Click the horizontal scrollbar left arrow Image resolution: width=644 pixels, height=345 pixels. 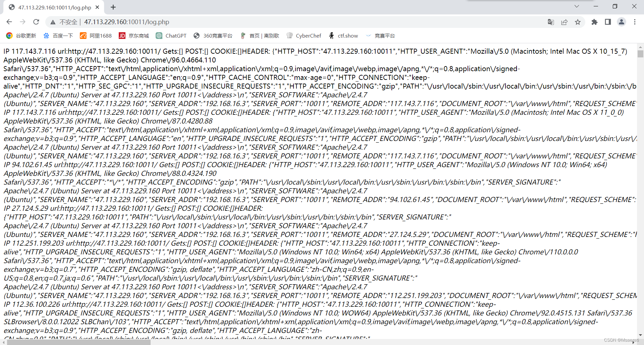pyautogui.click(x=3, y=342)
